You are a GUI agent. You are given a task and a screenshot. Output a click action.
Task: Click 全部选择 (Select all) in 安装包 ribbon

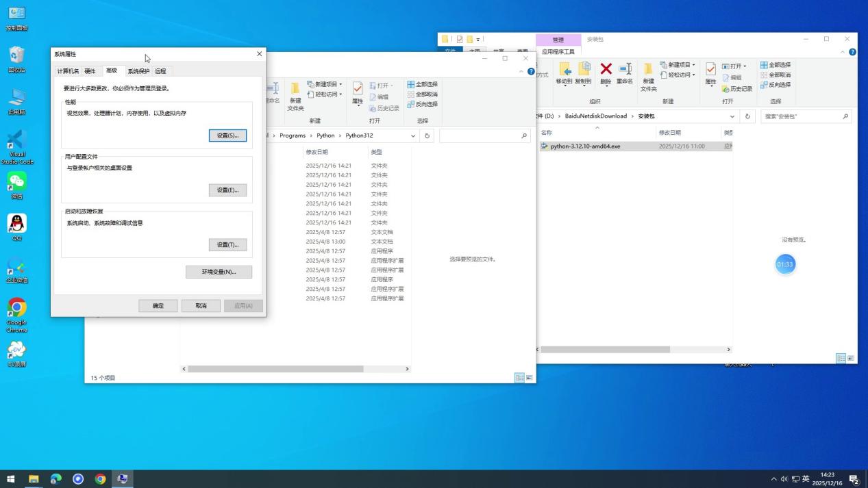click(x=776, y=65)
